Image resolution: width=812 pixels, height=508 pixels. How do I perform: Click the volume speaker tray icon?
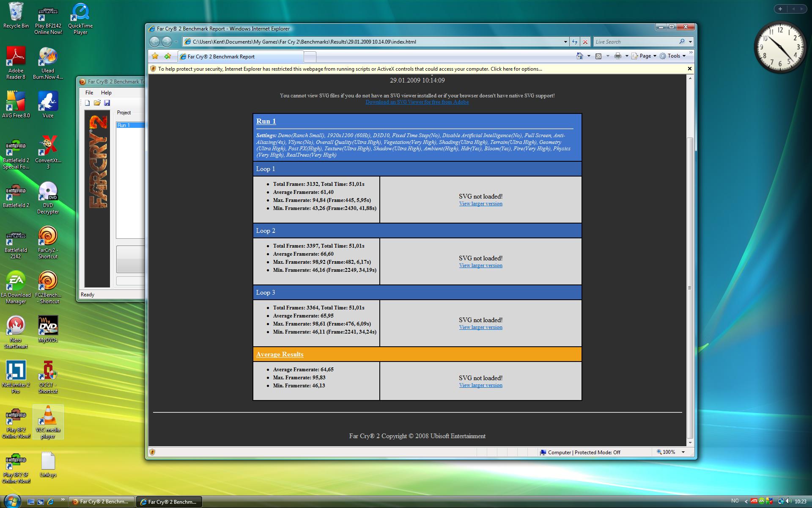pyautogui.click(x=789, y=501)
